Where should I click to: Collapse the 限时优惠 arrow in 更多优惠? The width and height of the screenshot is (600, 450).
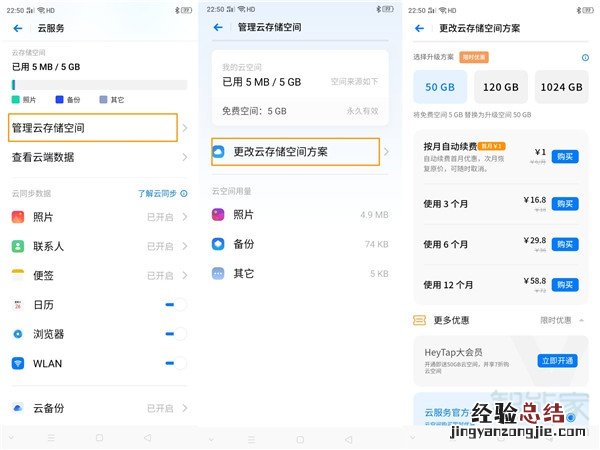[582, 320]
